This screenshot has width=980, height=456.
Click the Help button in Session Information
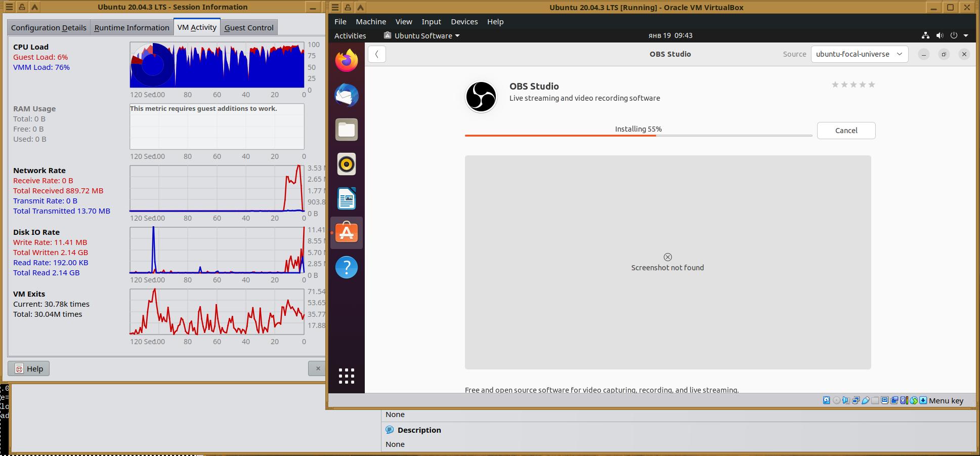pos(29,368)
